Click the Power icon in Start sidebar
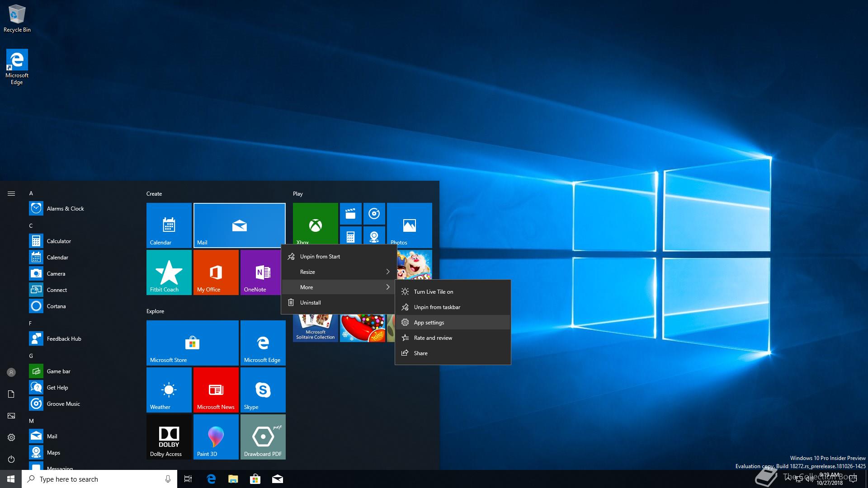This screenshot has width=868, height=488. 11,459
